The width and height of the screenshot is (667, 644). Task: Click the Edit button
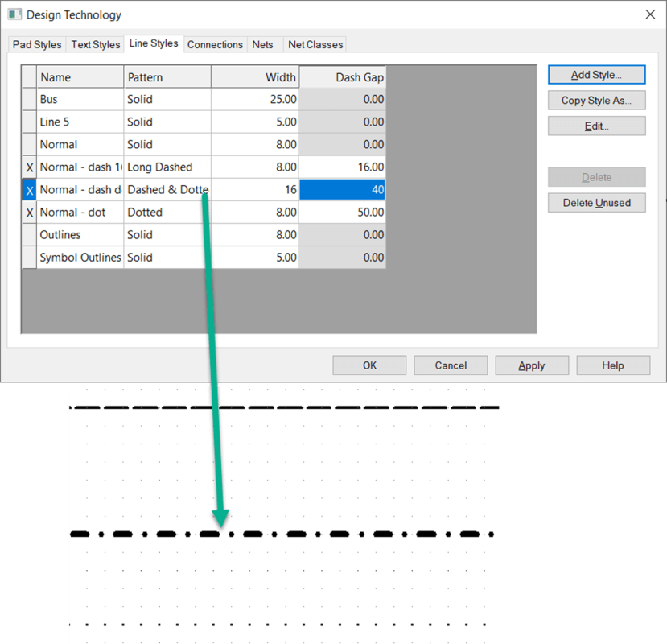click(596, 126)
